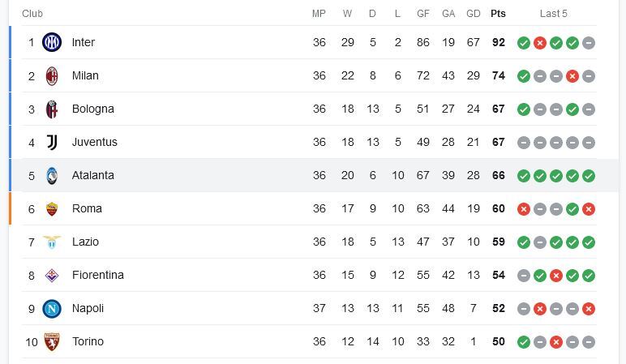Click the Last 5 column header
Viewport: 626px width, 364px height.
(x=553, y=14)
